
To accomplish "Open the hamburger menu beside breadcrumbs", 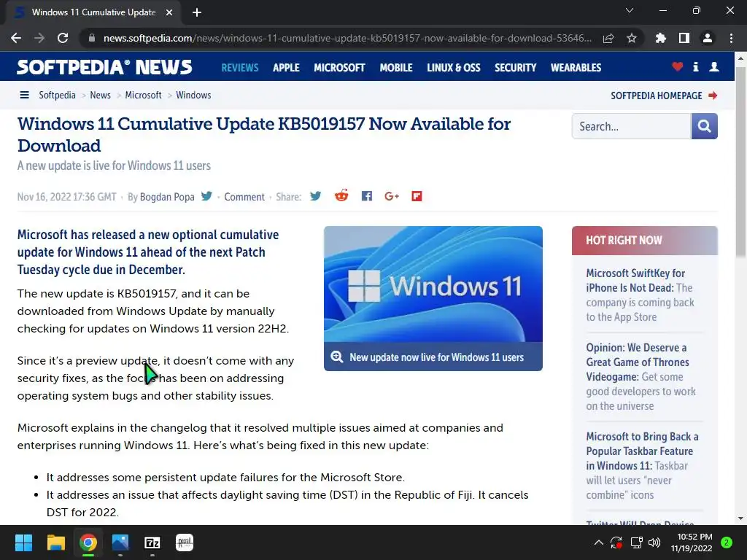I will coord(24,95).
